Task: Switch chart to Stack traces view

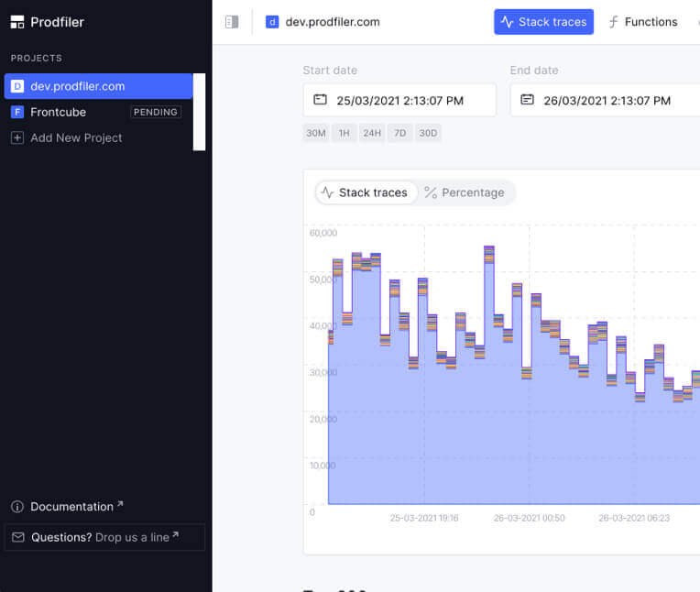Action: (x=366, y=192)
